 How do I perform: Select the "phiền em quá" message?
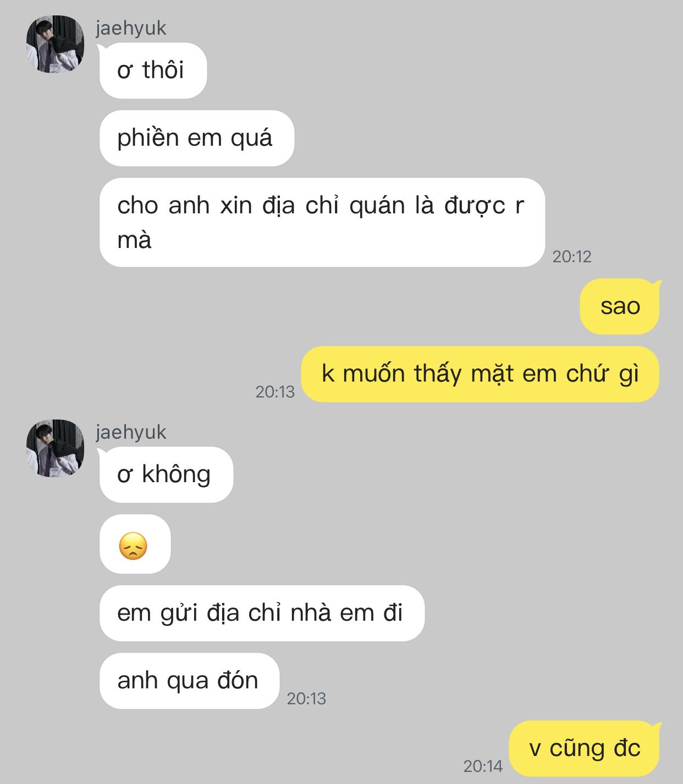[x=197, y=138]
